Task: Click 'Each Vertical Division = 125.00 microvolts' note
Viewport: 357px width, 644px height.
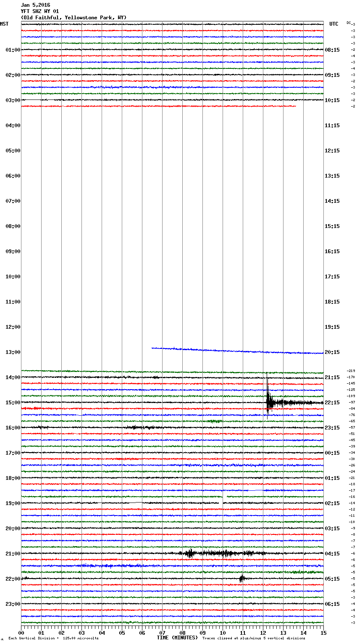Action: 53,639
